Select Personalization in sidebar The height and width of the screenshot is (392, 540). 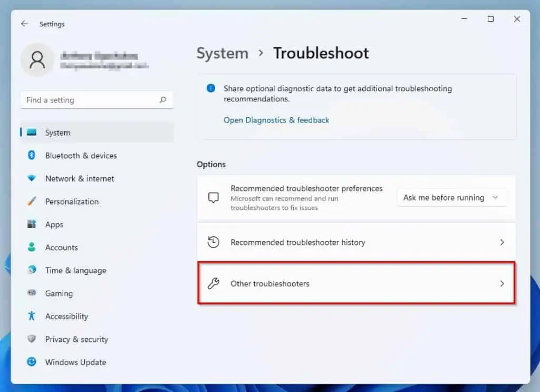pyautogui.click(x=97, y=202)
